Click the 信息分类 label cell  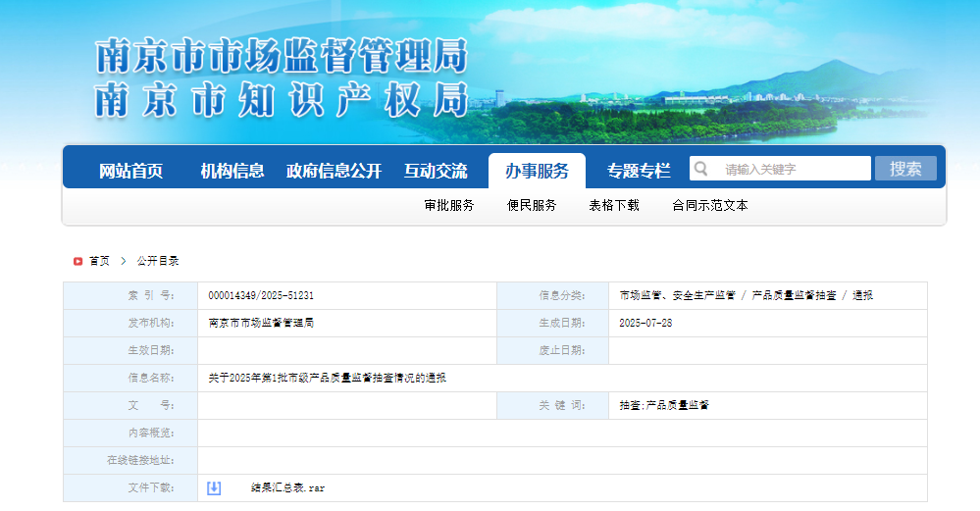553,295
